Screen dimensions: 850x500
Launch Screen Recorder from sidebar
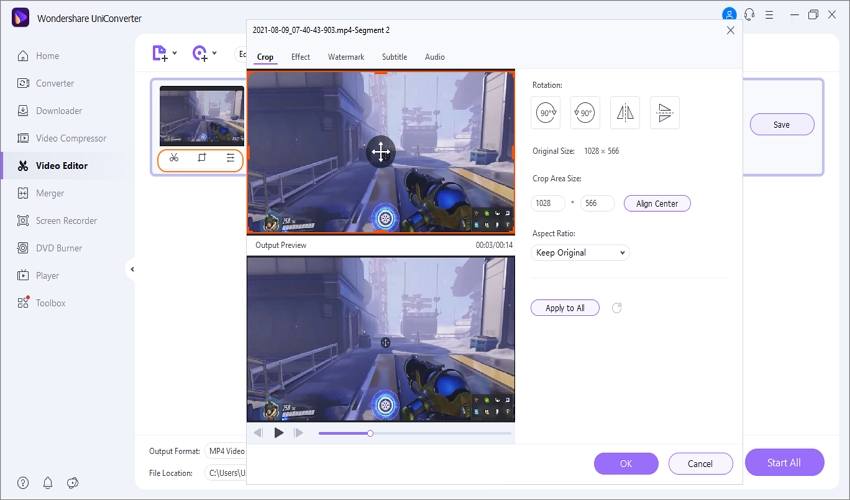(57, 221)
